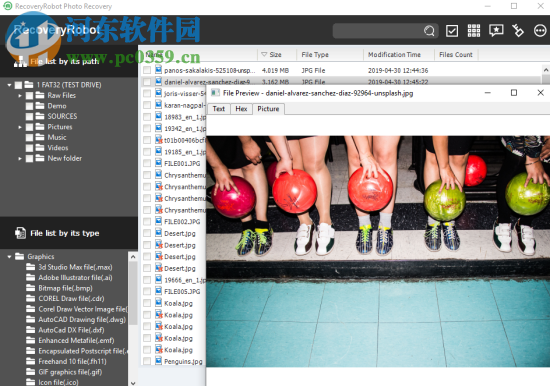The width and height of the screenshot is (550, 386).
Task: Expand the New folder tree node
Action: click(x=20, y=159)
